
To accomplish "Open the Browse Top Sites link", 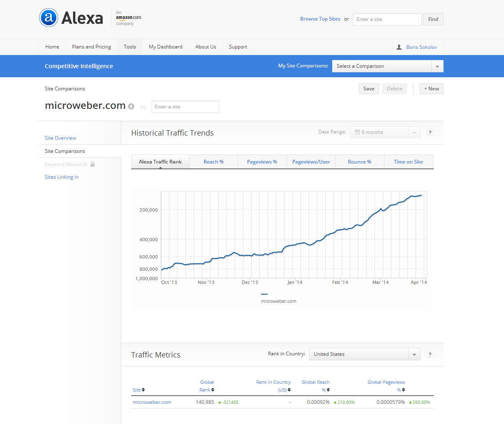I will pyautogui.click(x=320, y=19).
